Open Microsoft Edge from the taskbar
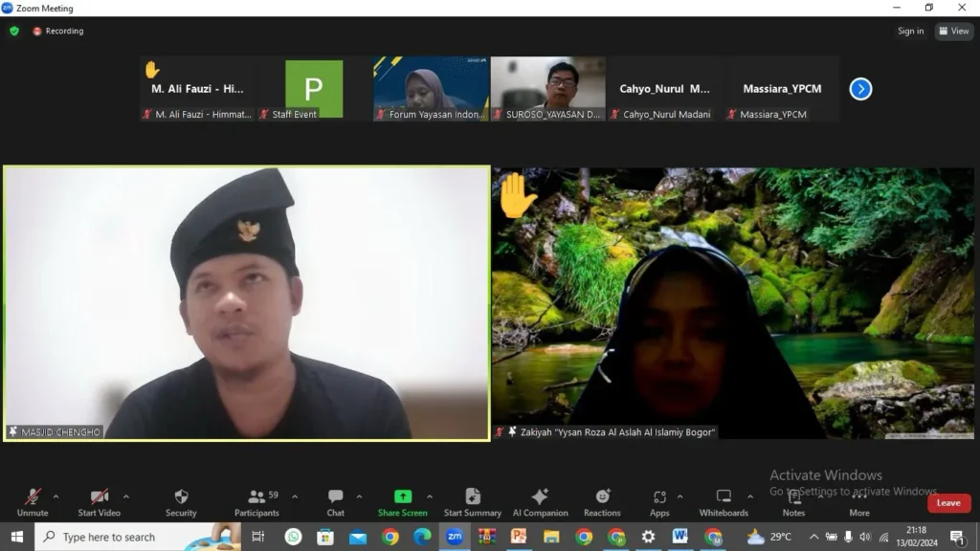 click(422, 537)
